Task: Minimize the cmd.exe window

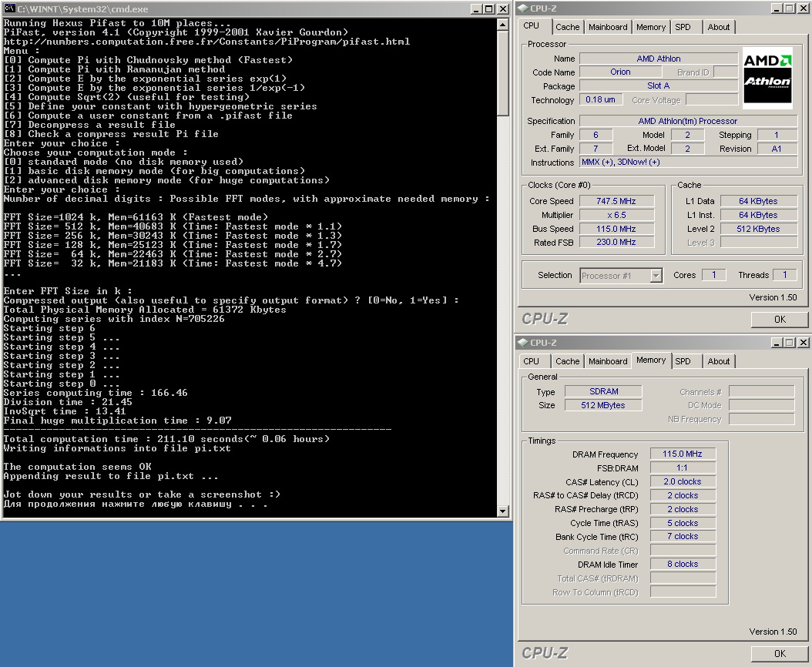Action: pos(476,8)
